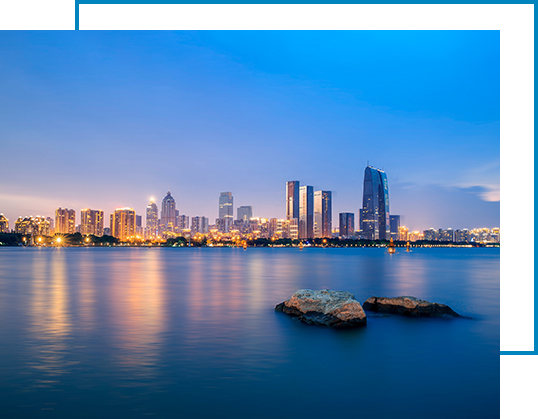The width and height of the screenshot is (538, 419).
Task: Click the low lit buildings on far right
Action: 461,235
